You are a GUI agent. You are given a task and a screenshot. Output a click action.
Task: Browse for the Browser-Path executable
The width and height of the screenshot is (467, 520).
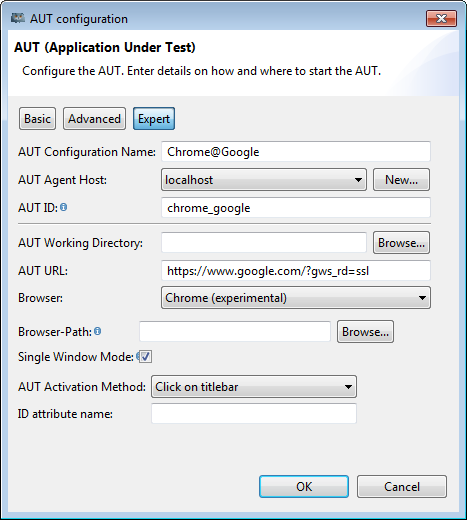(x=365, y=332)
